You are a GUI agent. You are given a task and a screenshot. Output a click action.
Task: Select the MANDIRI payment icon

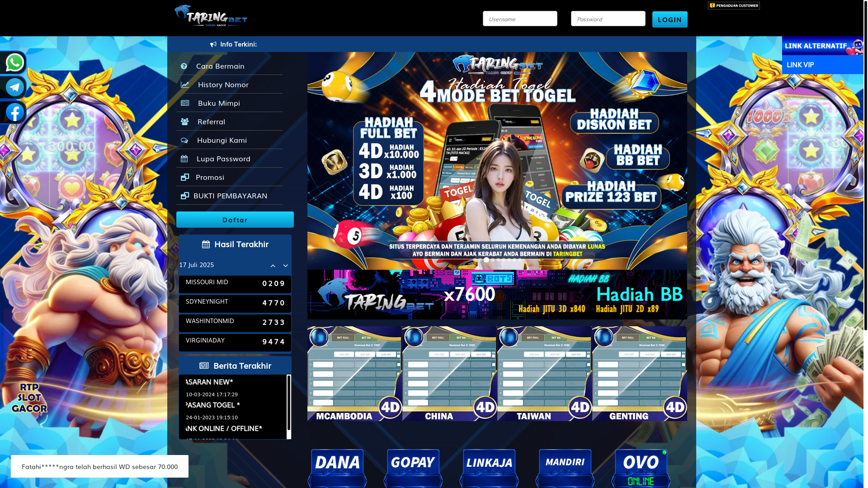pyautogui.click(x=565, y=468)
